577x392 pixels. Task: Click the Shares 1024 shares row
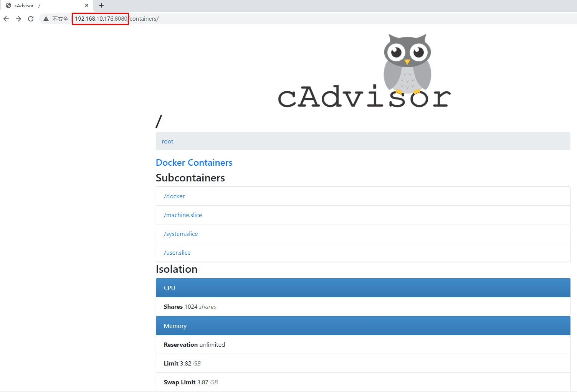coord(363,307)
